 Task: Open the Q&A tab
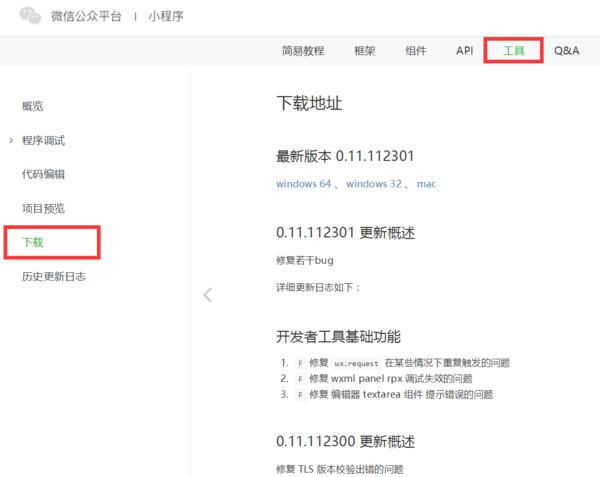pos(566,50)
